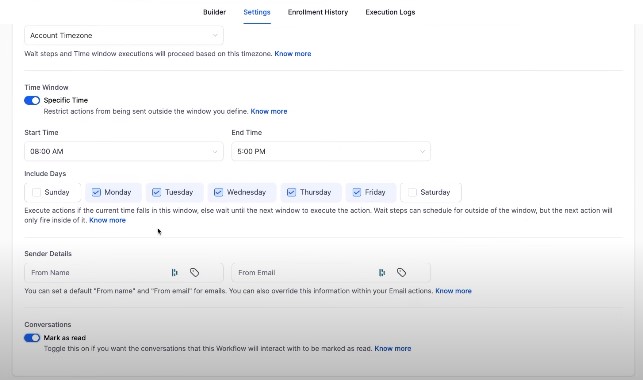Open the End Time dropdown
This screenshot has width=643, height=380.
(x=331, y=151)
